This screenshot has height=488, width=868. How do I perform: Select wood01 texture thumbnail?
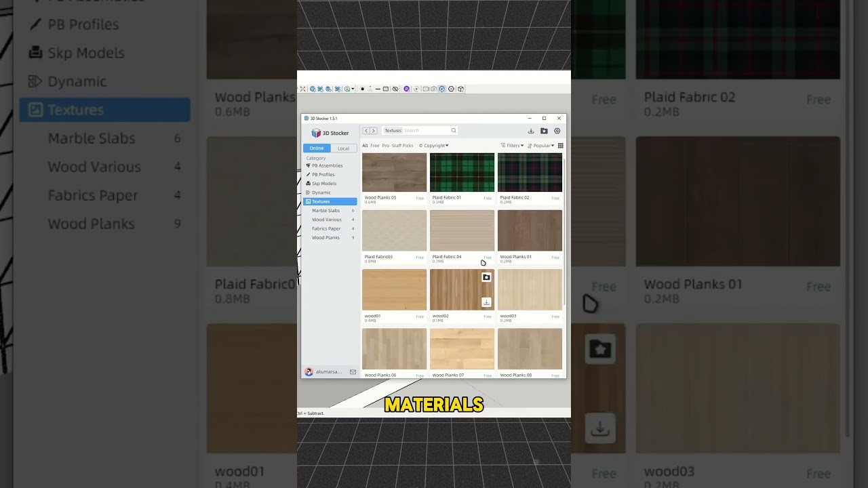coord(394,289)
